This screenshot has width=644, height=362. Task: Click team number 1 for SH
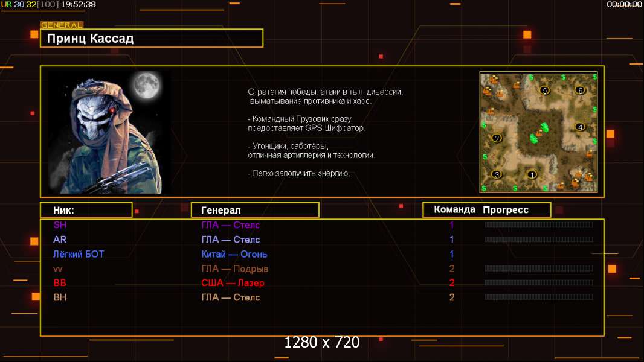[452, 224]
